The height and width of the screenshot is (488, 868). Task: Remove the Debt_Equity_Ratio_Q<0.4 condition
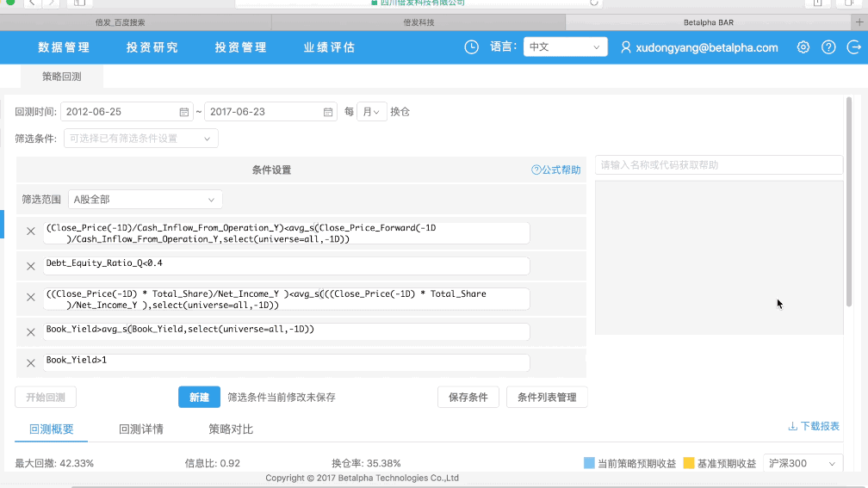[x=31, y=266]
